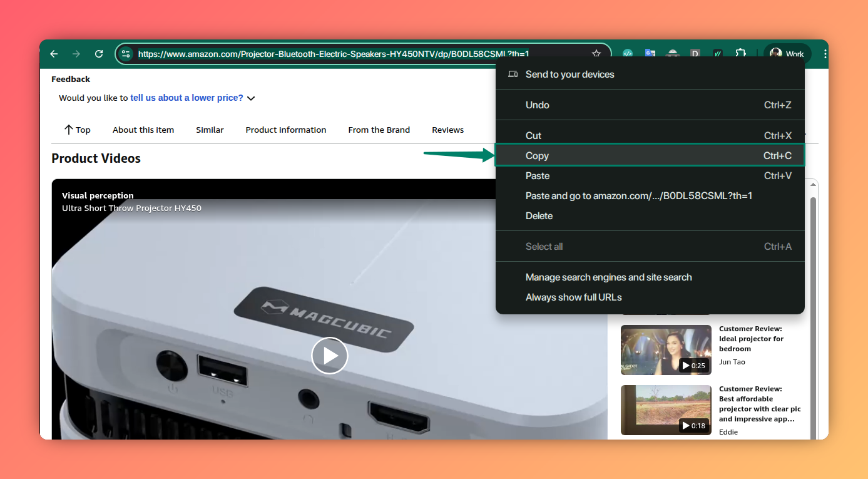868x479 pixels.
Task: Click the Feedback heading
Action: coord(71,79)
